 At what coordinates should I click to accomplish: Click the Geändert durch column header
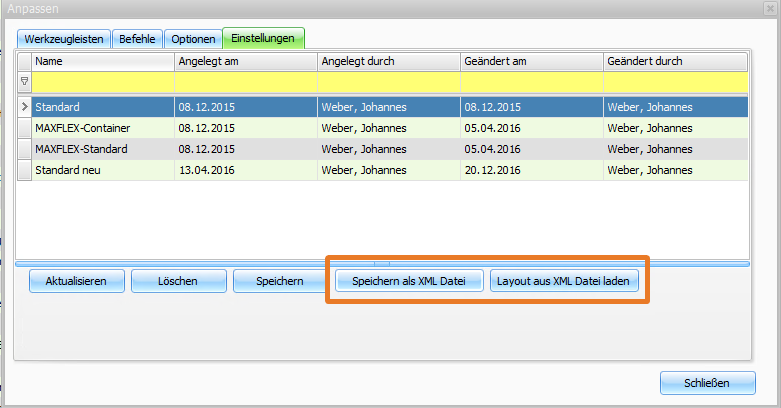point(675,61)
